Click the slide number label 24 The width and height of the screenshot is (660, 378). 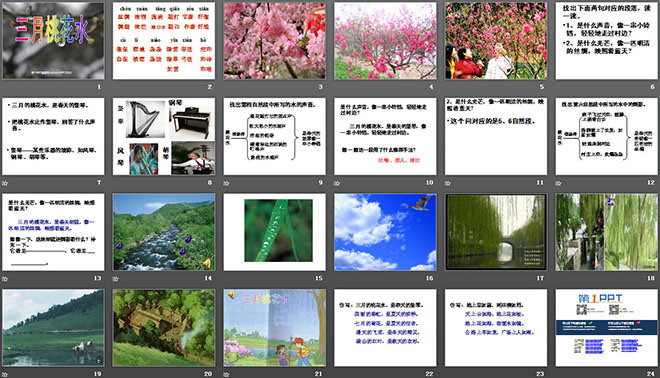pos(651,373)
